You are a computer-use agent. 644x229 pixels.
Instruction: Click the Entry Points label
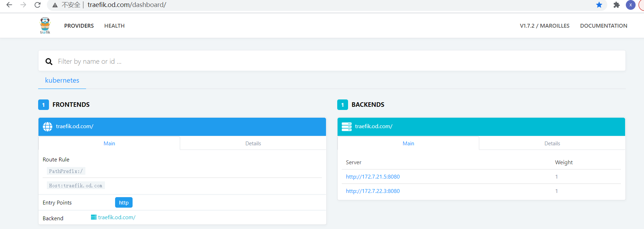click(x=57, y=202)
